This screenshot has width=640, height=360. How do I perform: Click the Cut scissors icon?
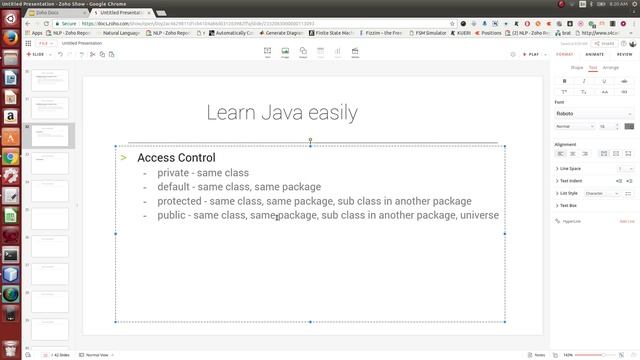(x=93, y=54)
